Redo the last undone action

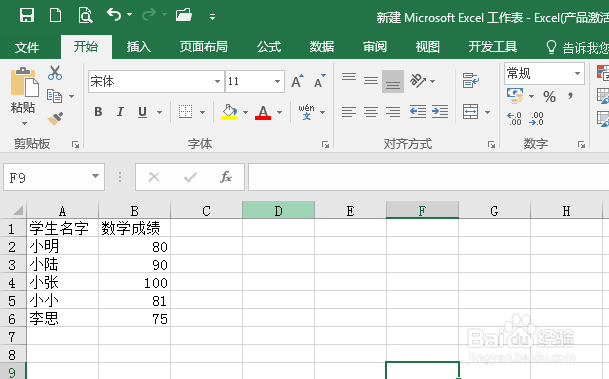click(149, 15)
